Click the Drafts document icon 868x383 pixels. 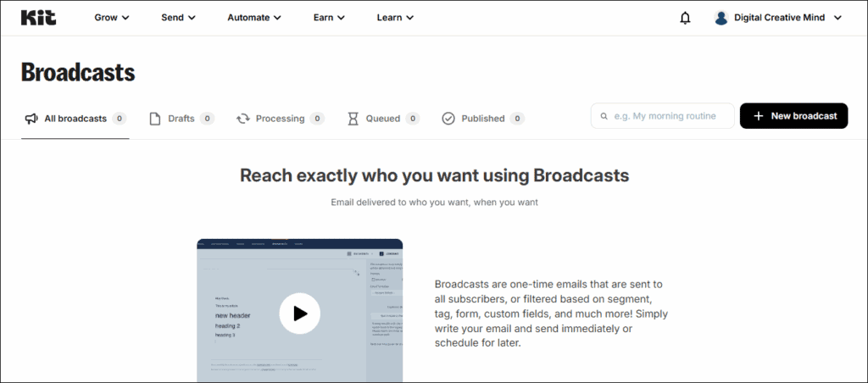(x=156, y=119)
